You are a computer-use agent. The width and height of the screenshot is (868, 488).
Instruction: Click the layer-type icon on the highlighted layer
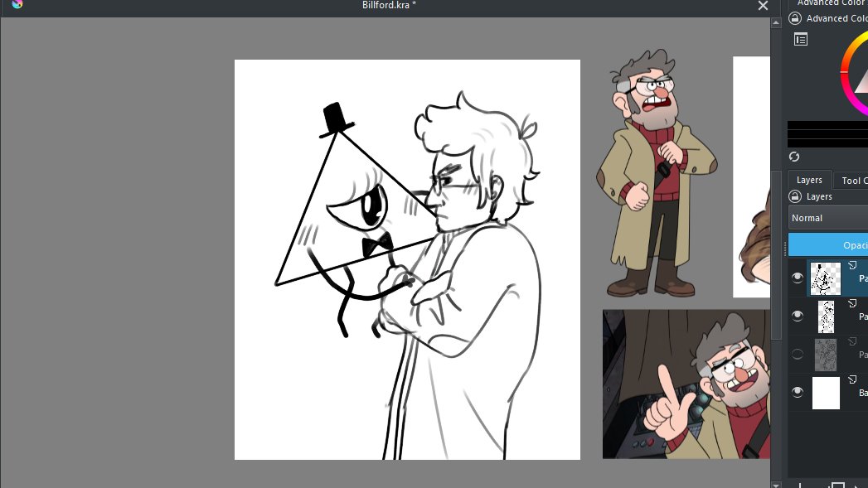click(852, 265)
